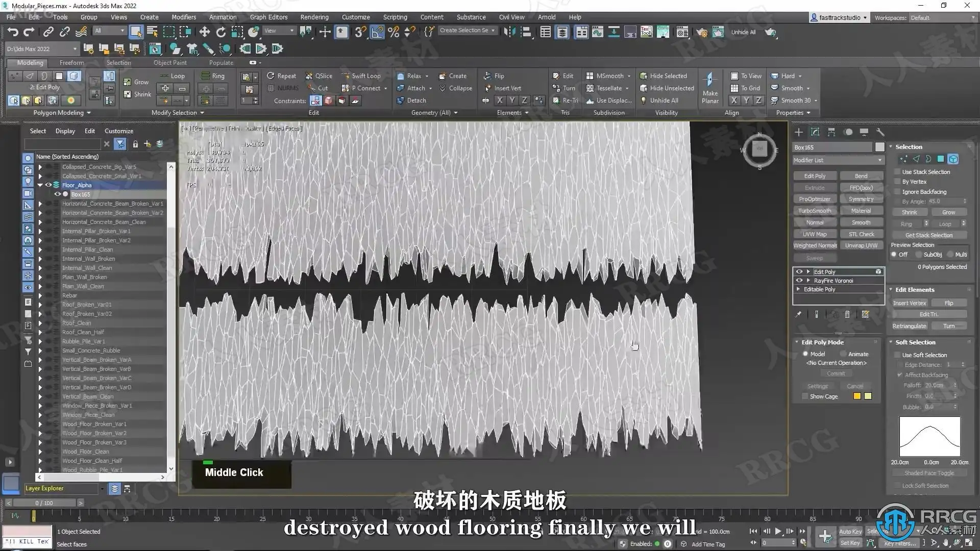Check the Use Soft Selection box
This screenshot has height=551, width=980.
898,355
